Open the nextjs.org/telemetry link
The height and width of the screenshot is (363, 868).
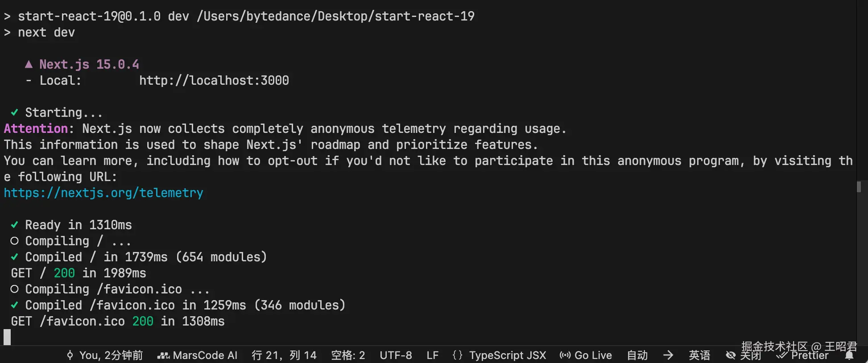point(103,193)
